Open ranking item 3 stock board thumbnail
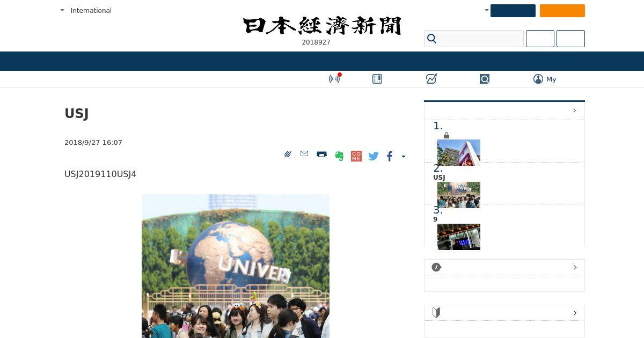The image size is (644, 338). [x=459, y=237]
